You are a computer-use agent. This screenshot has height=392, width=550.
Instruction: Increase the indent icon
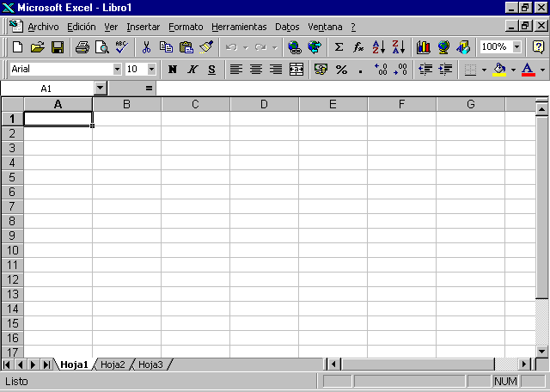pos(445,69)
